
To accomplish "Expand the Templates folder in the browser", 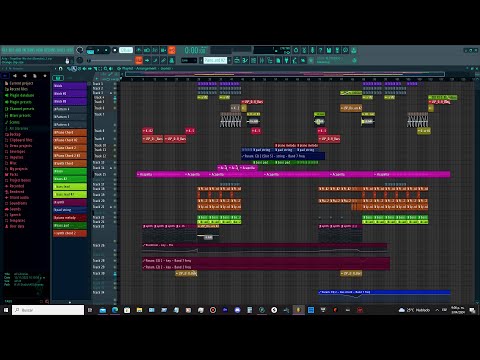I will coord(15,220).
